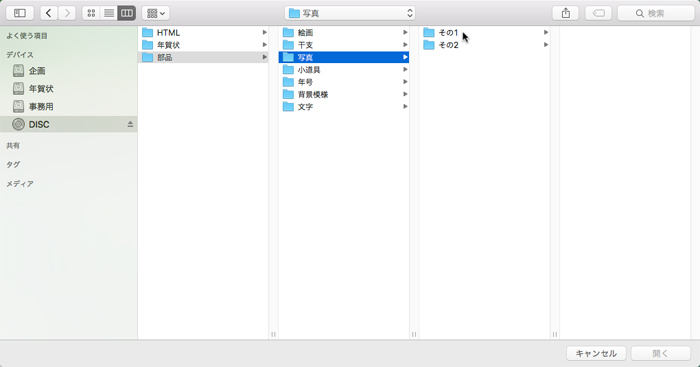Click the share icon in toolbar
This screenshot has height=367, width=700.
[x=566, y=13]
